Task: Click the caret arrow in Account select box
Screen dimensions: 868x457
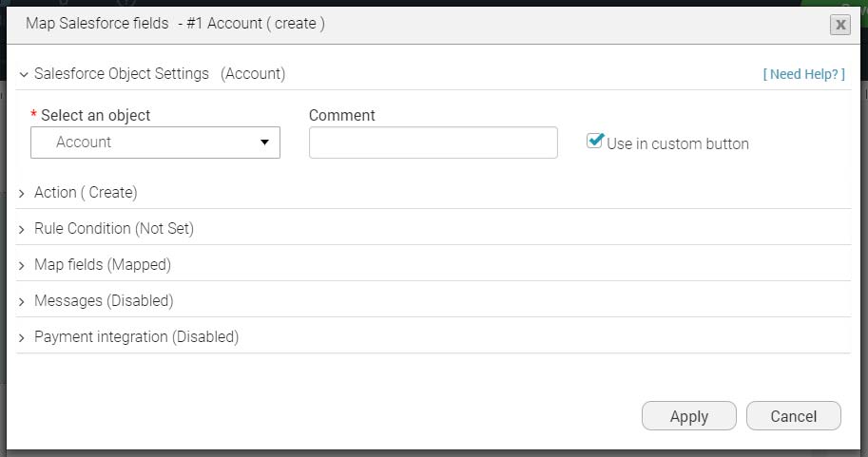Action: pyautogui.click(x=264, y=143)
